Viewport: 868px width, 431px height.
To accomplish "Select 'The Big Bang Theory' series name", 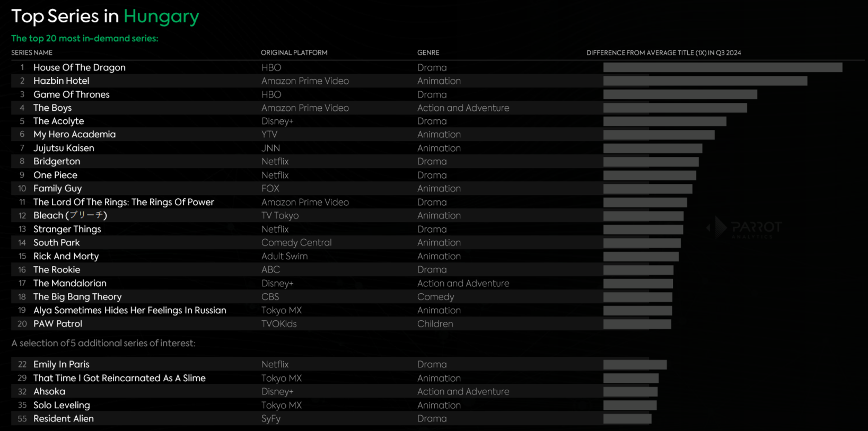I will 77,297.
